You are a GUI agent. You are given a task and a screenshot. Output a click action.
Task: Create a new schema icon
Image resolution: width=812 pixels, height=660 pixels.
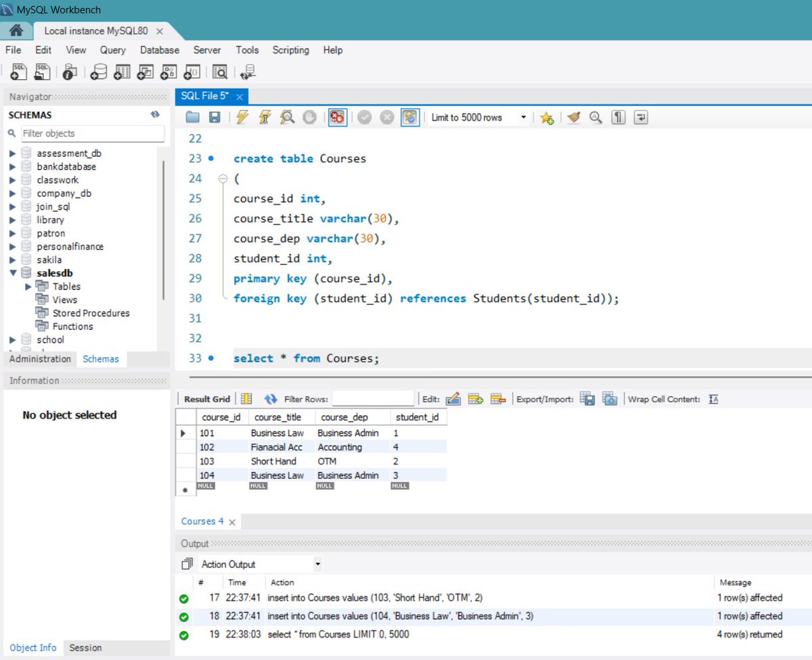(99, 72)
